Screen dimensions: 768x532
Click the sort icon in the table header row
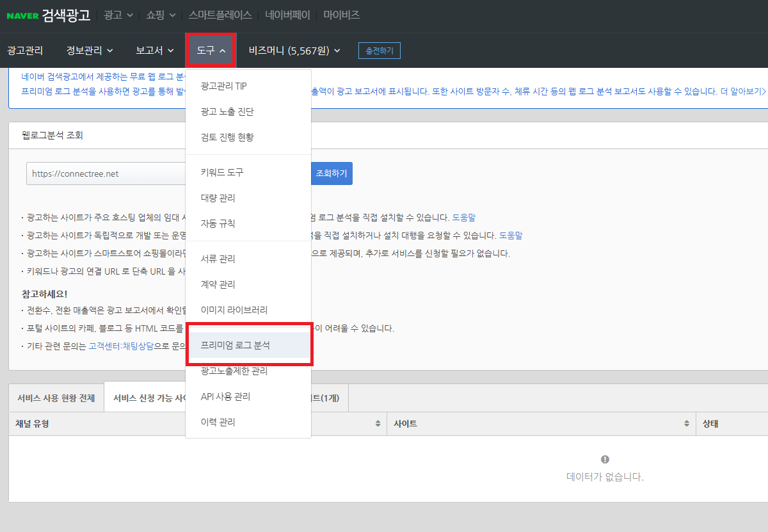(x=377, y=423)
